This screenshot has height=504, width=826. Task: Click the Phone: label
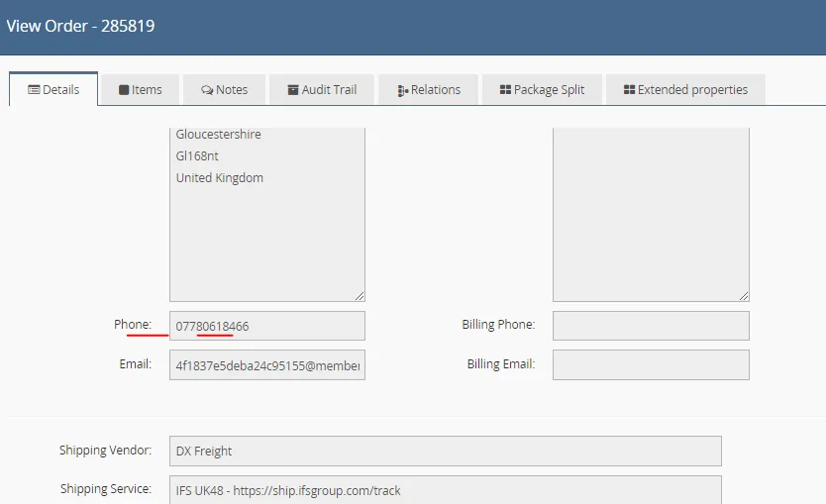[133, 325]
